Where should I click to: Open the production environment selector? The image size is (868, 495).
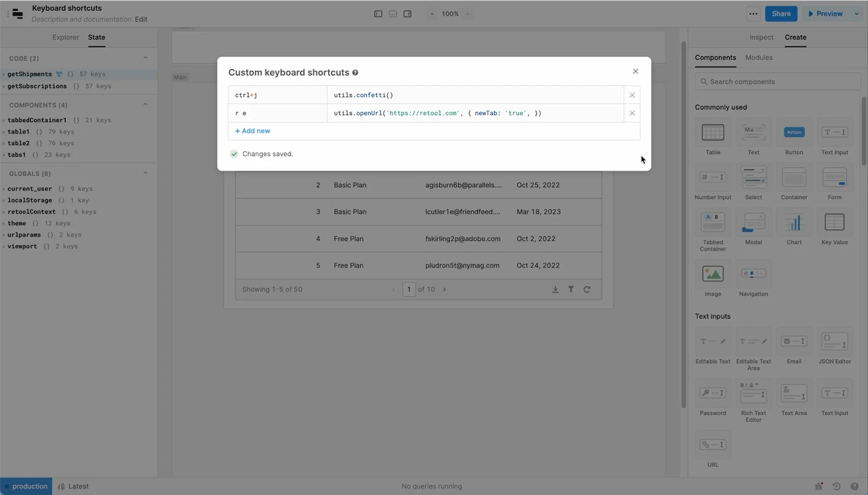click(x=26, y=486)
